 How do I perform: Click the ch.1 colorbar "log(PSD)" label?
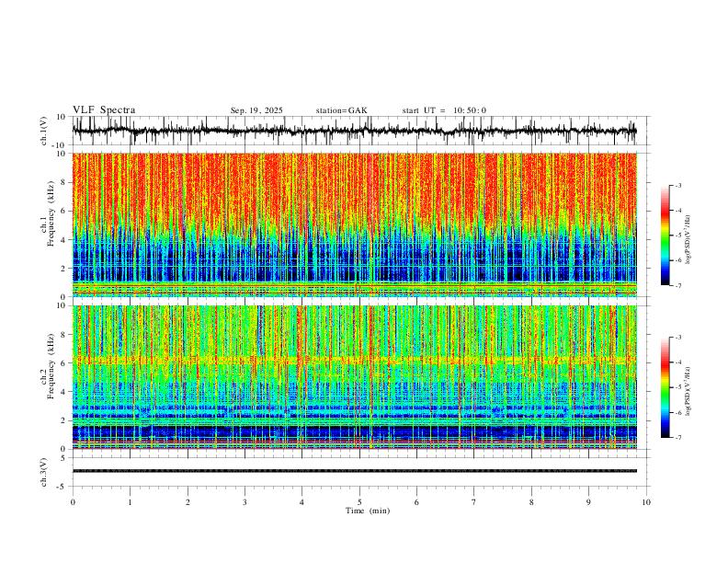[688, 240]
